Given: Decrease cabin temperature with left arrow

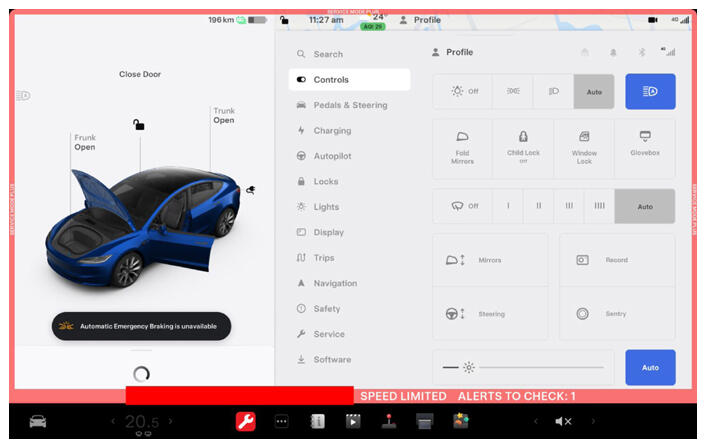Looking at the screenshot, I should [x=113, y=421].
